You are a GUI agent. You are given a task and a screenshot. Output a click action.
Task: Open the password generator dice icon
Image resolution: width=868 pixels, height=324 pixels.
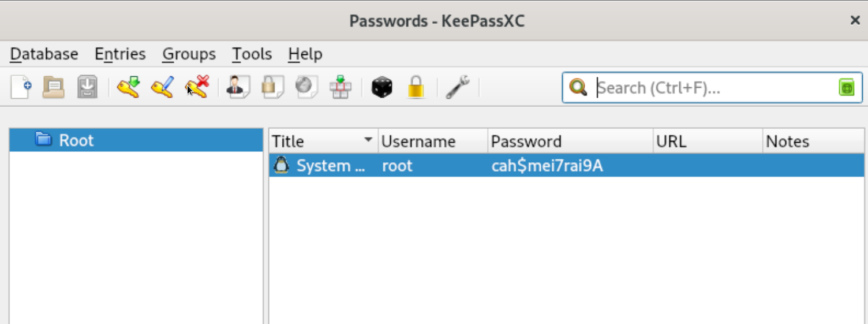(381, 87)
